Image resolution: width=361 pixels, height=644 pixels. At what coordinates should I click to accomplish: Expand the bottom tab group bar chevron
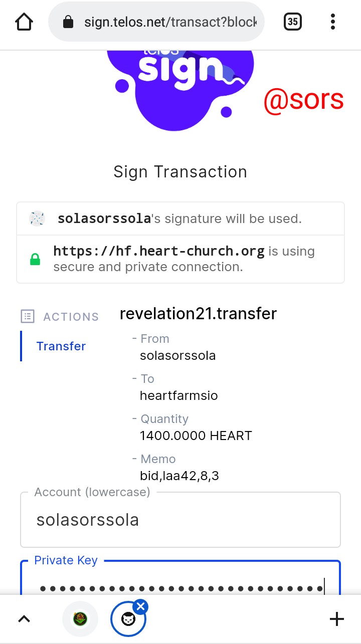click(24, 619)
